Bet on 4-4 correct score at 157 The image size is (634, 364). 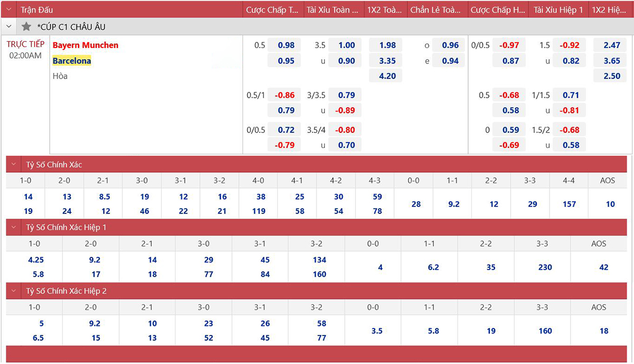(569, 204)
